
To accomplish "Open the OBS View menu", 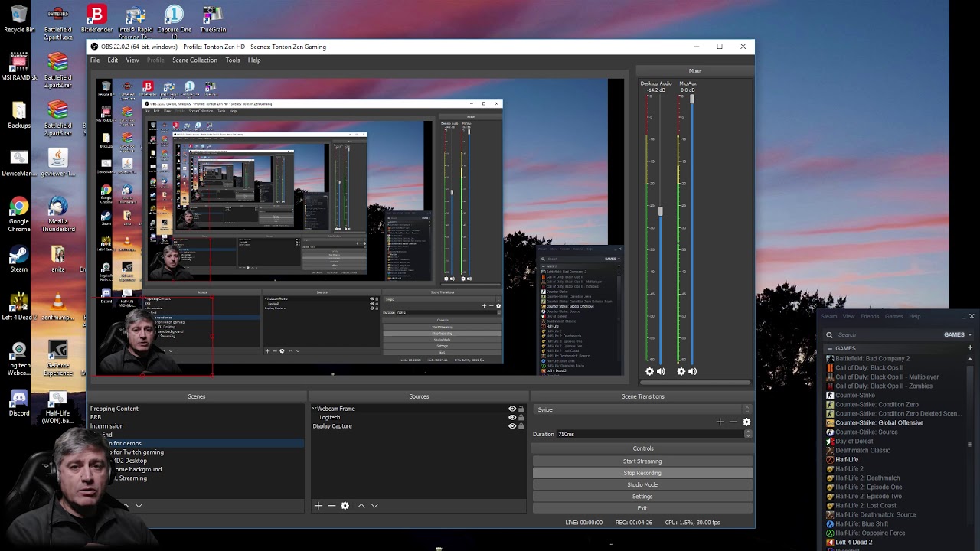I will point(132,60).
